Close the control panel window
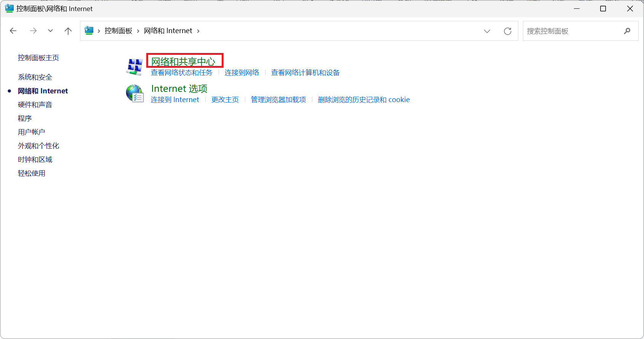This screenshot has height=339, width=644. [630, 8]
